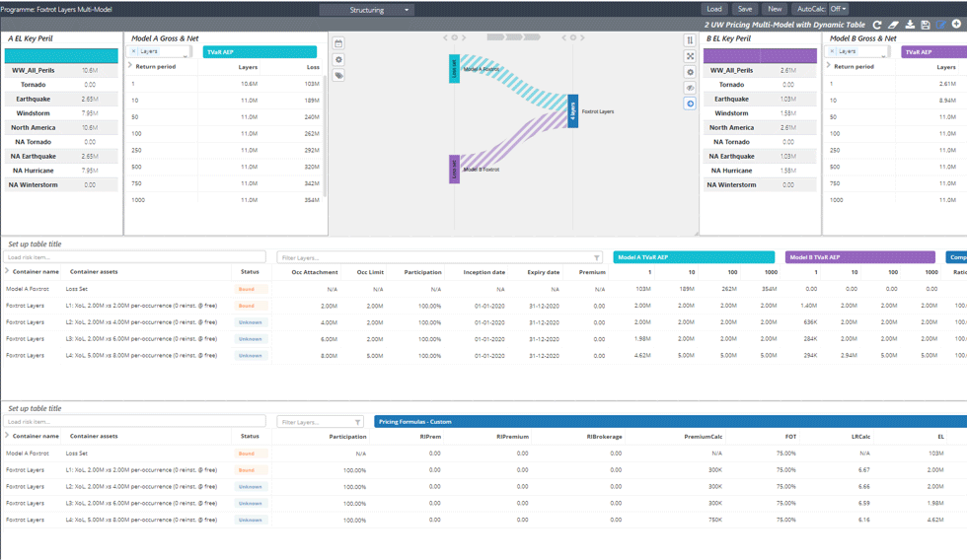Click the Load button
The width and height of the screenshot is (967, 560).
[714, 9]
